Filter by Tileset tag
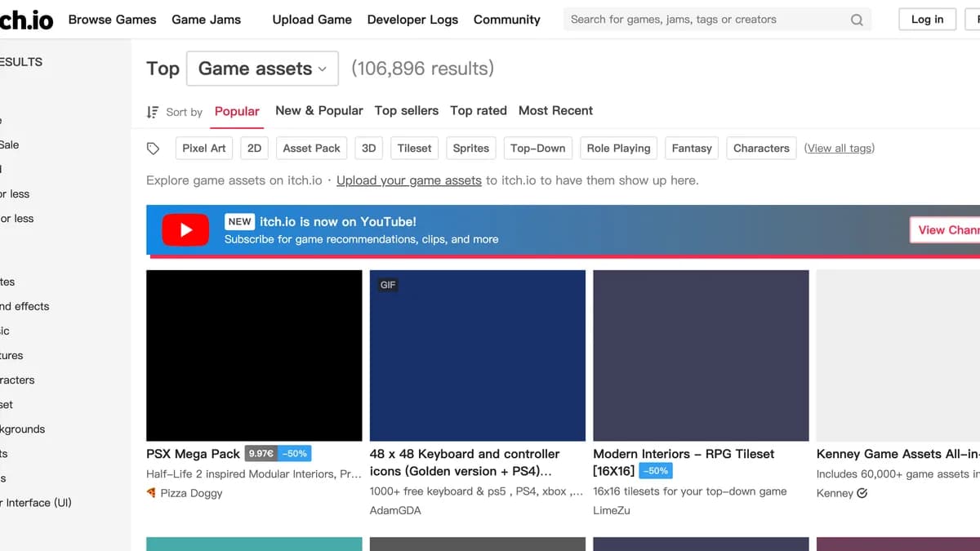Screen dimensions: 980x551 415,148
